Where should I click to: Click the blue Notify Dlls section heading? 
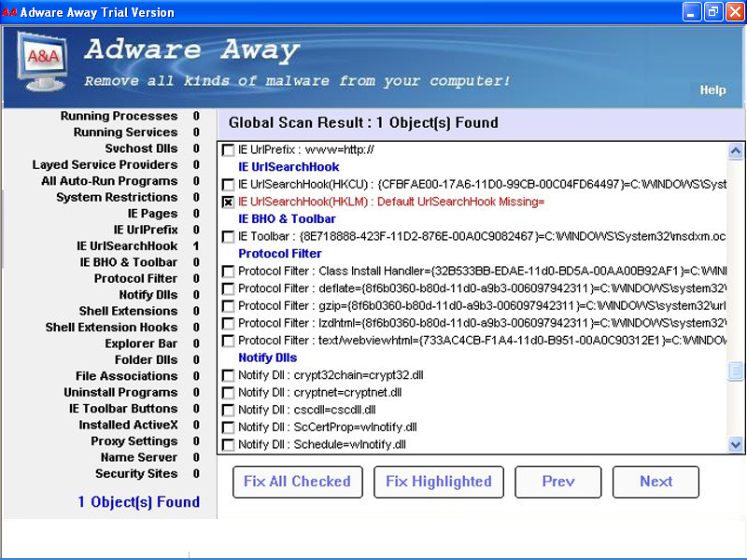(267, 358)
